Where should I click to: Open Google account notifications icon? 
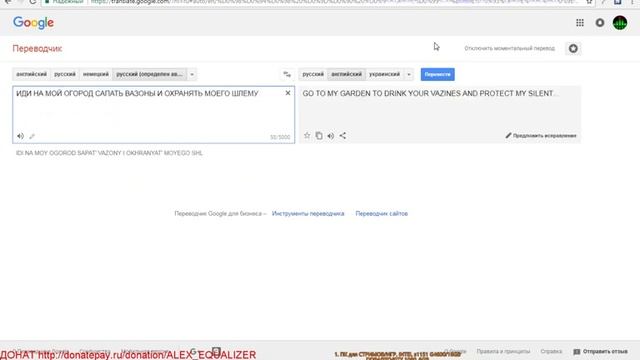(x=600, y=23)
